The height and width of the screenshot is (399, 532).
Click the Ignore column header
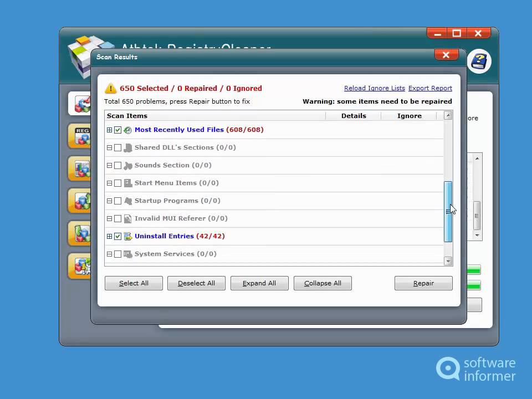pyautogui.click(x=409, y=116)
